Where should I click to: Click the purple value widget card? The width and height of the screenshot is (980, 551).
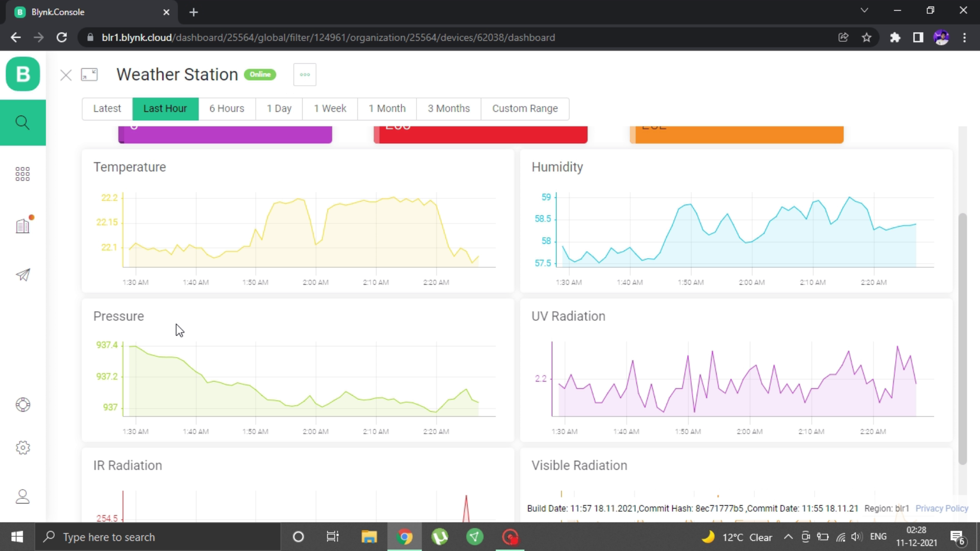click(225, 135)
